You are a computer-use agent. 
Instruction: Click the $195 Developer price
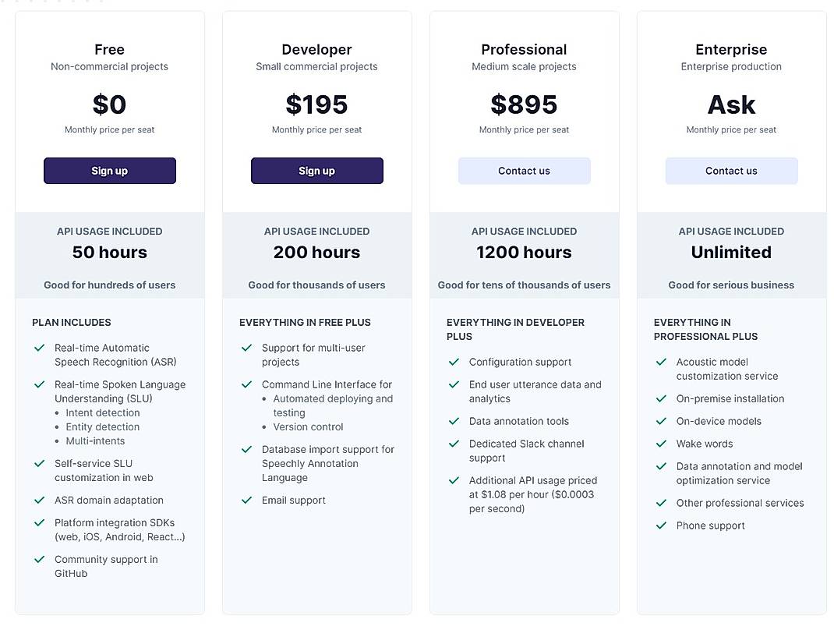(316, 104)
